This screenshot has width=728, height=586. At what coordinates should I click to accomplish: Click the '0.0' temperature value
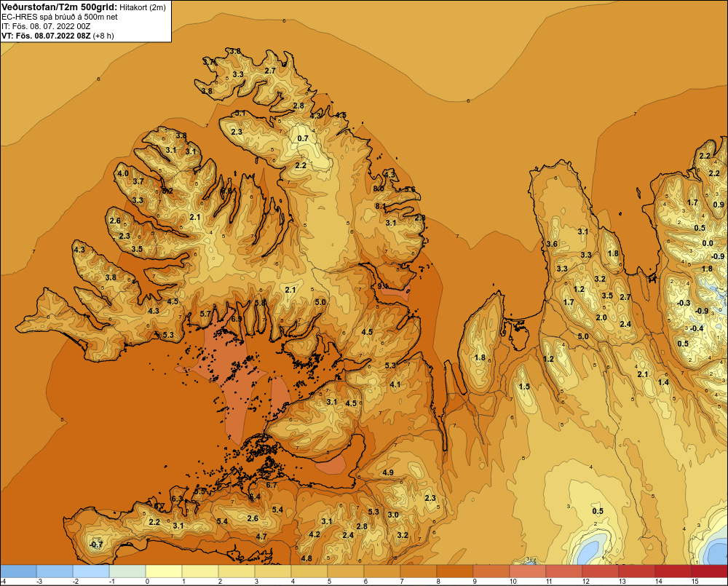(707, 243)
